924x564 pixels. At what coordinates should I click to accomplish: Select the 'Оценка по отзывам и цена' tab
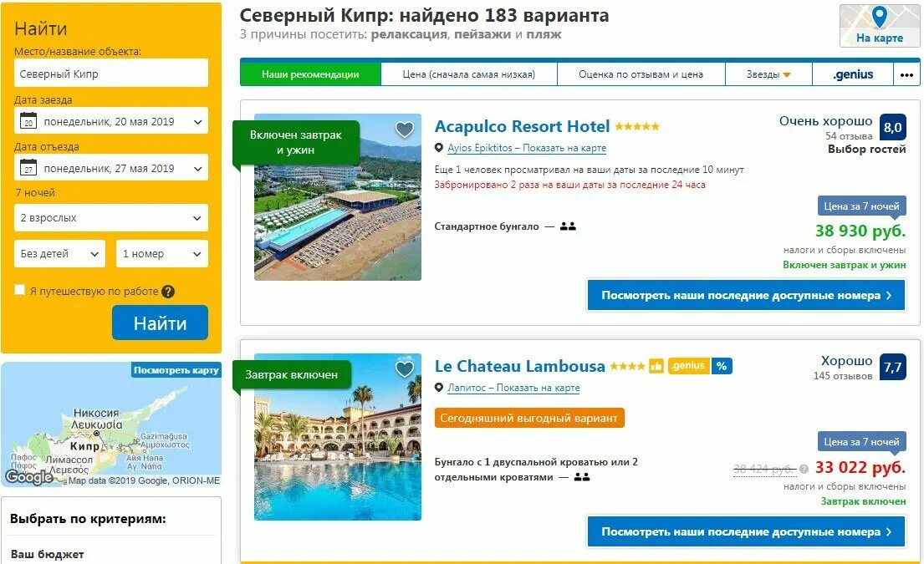641,74
